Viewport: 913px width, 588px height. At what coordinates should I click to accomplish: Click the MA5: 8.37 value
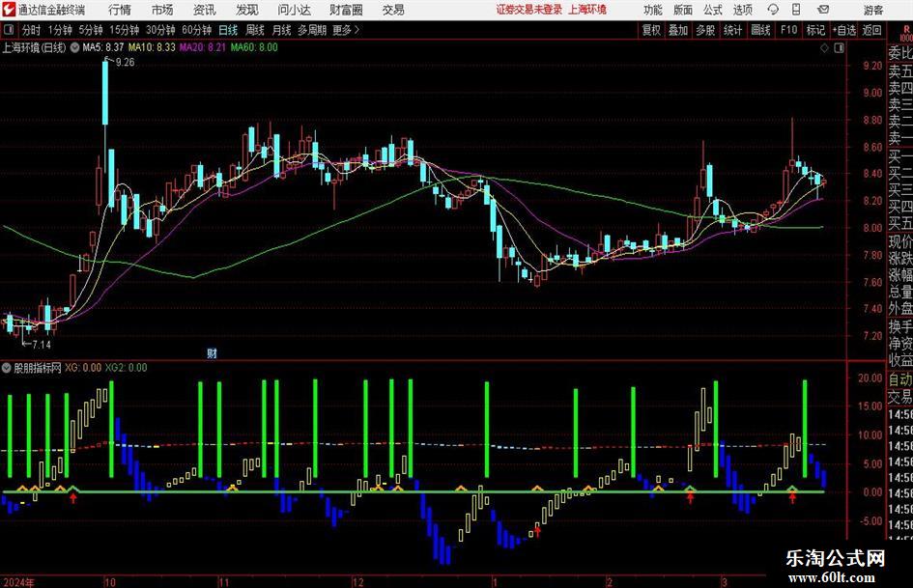(103, 47)
